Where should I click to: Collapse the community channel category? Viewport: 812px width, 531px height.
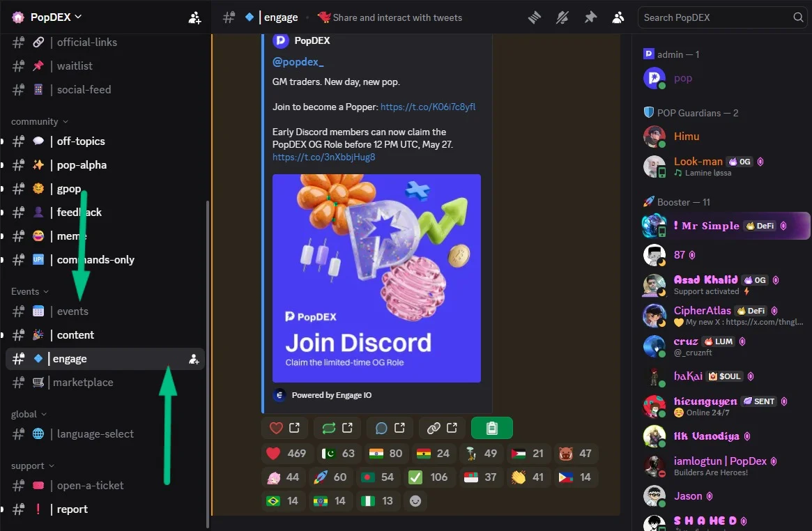39,122
